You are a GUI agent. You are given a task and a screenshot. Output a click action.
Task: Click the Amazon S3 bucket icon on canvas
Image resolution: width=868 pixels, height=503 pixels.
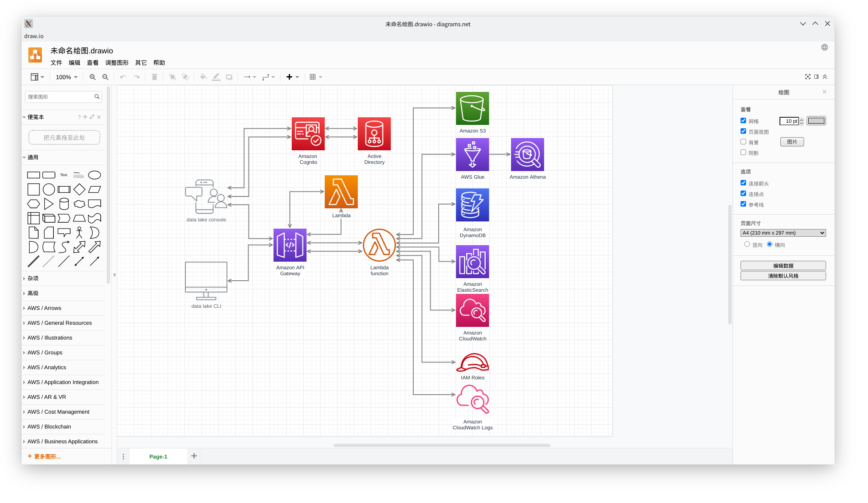pyautogui.click(x=472, y=108)
